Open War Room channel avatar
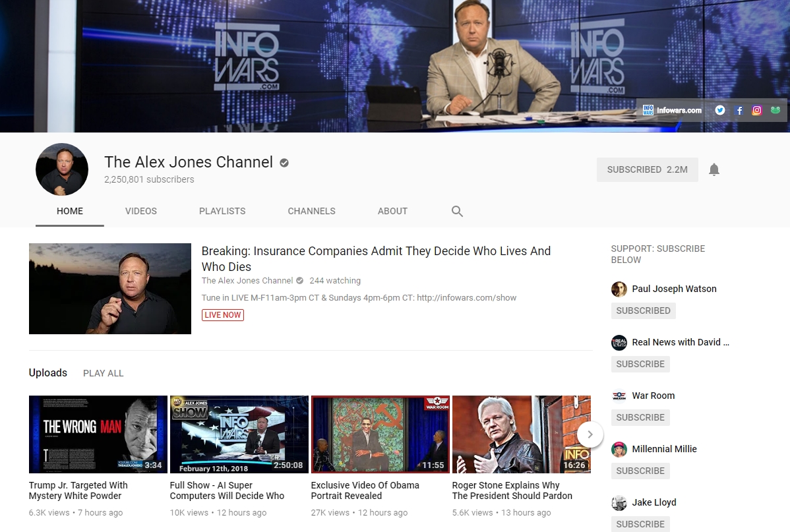Screen dimensions: 790x532 pyautogui.click(x=619, y=396)
